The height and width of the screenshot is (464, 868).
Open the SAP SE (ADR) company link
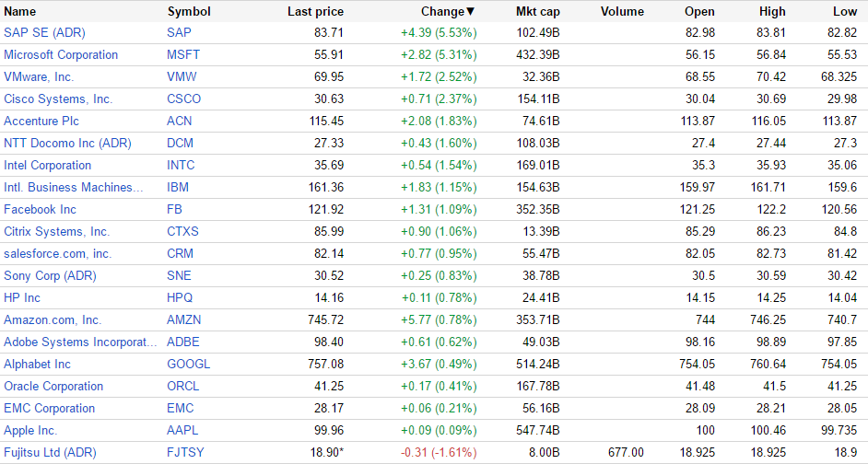tap(44, 32)
